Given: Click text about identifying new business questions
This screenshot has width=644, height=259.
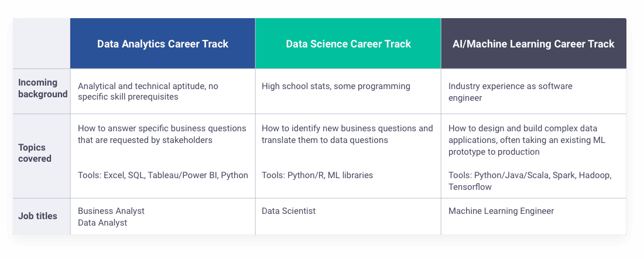Looking at the screenshot, I should (x=347, y=134).
